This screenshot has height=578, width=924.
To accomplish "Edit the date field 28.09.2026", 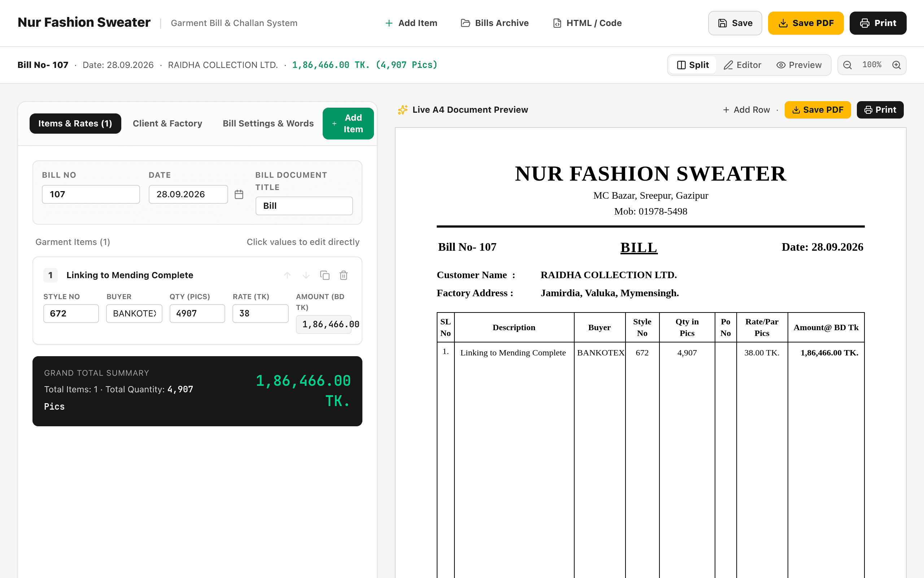I will (x=188, y=194).
